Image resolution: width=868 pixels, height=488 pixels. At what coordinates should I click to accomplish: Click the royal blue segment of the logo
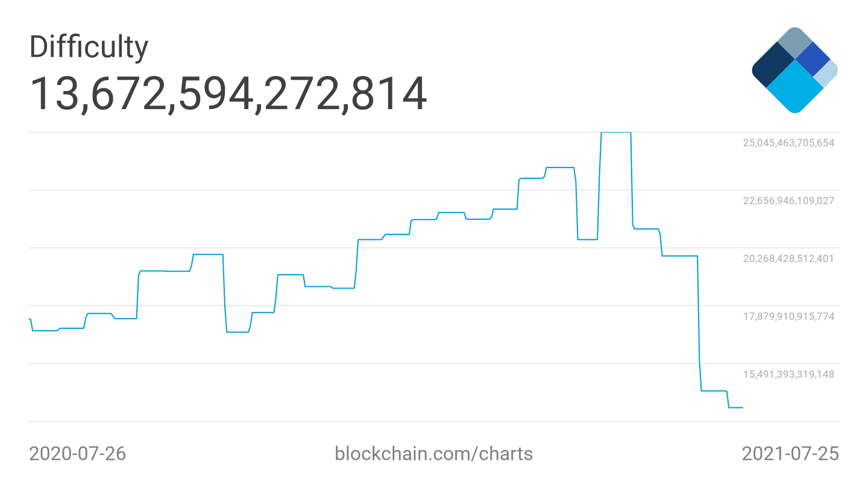(x=813, y=59)
